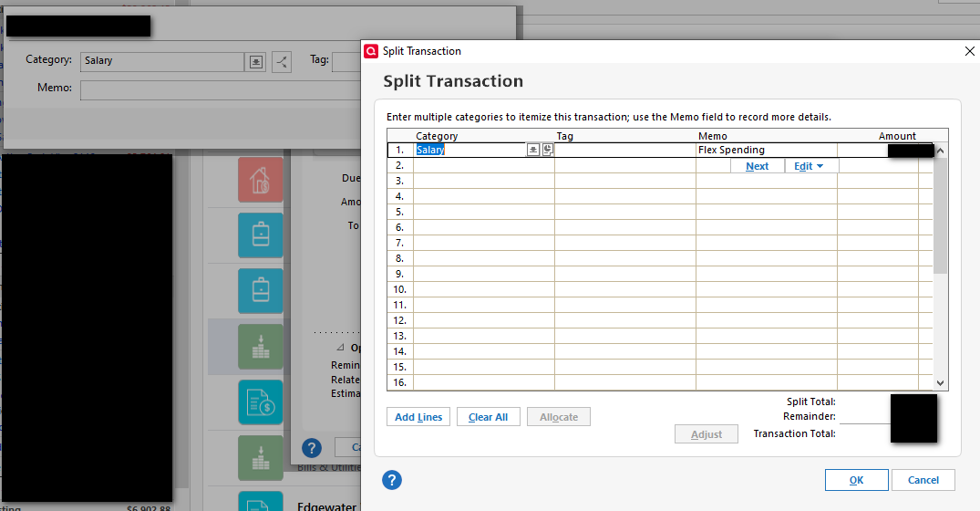Screen dimensions: 980x511
Task: Click the Category cell in split line 3
Action: 484,181
